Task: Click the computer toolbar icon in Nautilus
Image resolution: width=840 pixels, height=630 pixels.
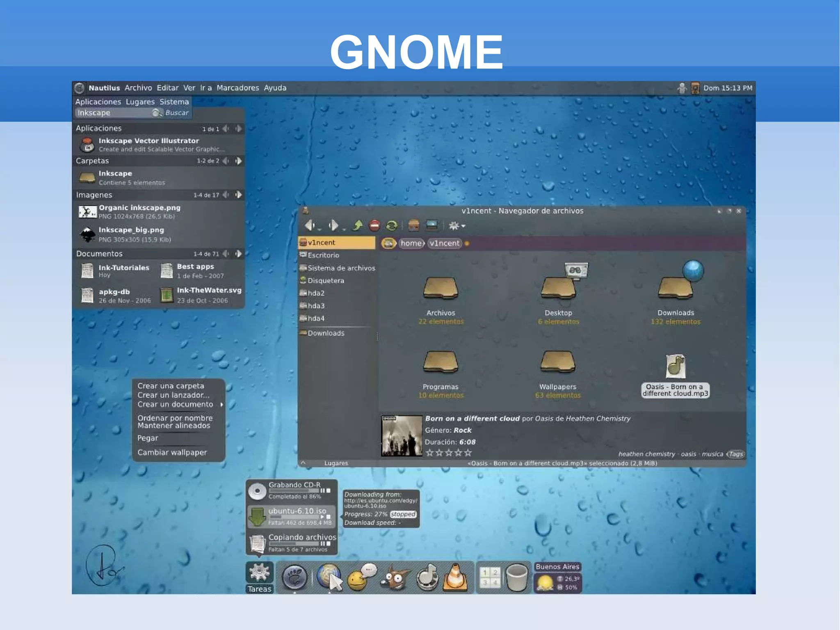Action: pos(431,225)
